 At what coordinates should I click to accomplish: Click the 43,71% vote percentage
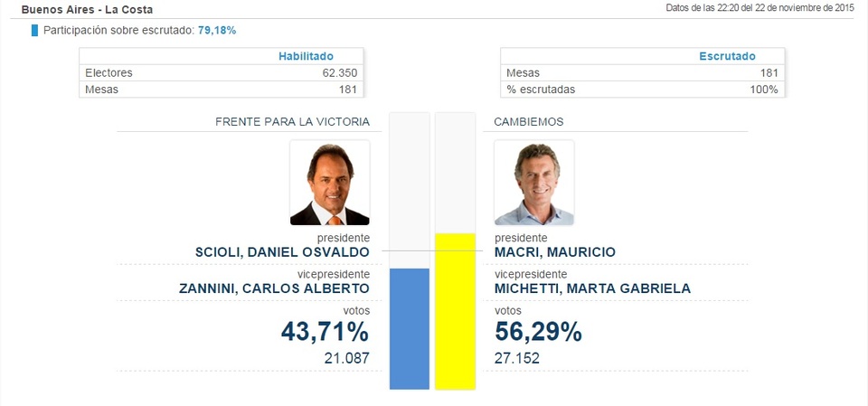point(325,332)
